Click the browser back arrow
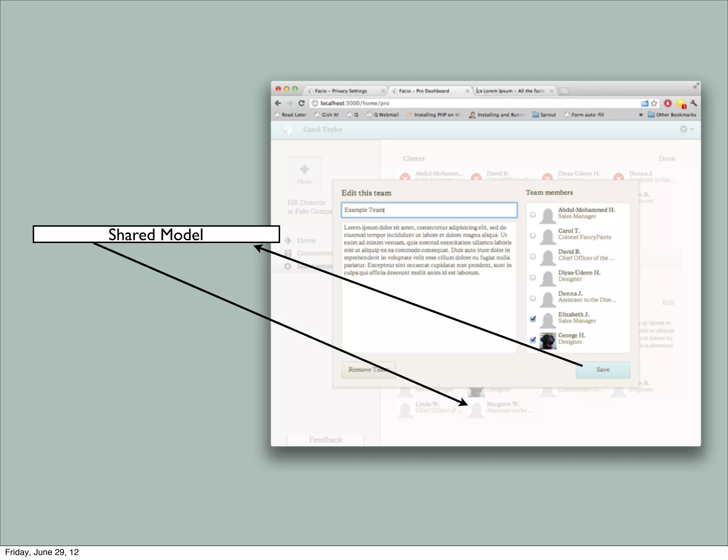The image size is (728, 560). pos(278,103)
